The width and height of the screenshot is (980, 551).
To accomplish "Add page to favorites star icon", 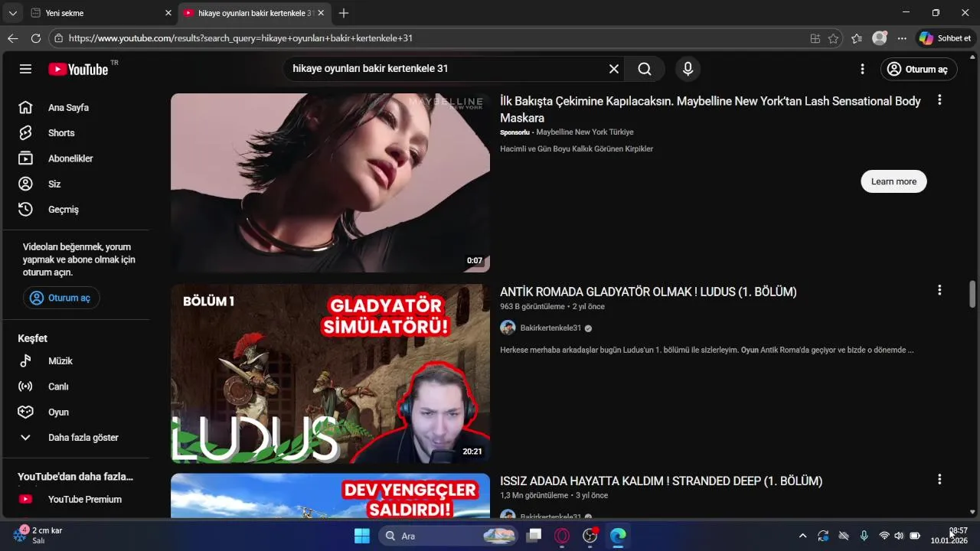I will tap(833, 38).
